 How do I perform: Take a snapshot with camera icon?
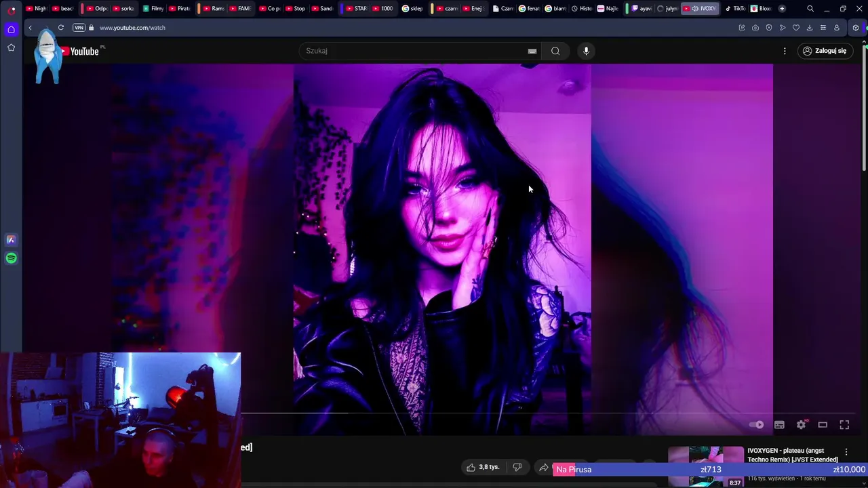(755, 28)
